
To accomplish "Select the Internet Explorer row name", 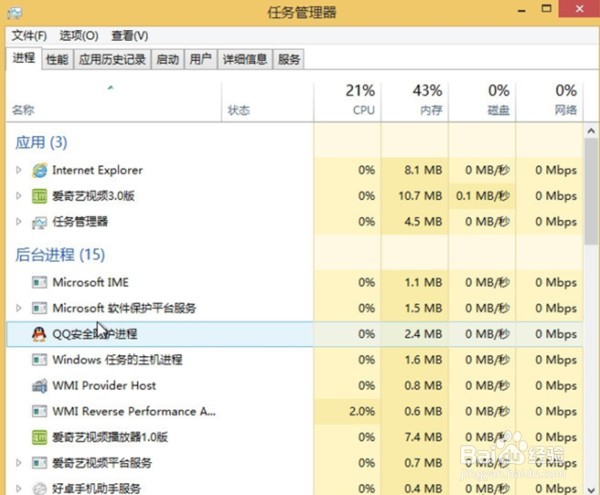I will 98,170.
